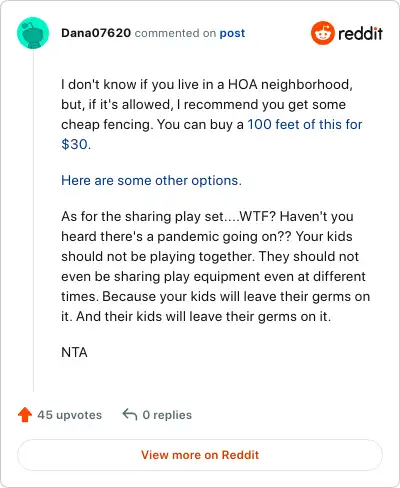The image size is (400, 488).
Task: Open the Dana07620 username profile
Action: tap(96, 33)
